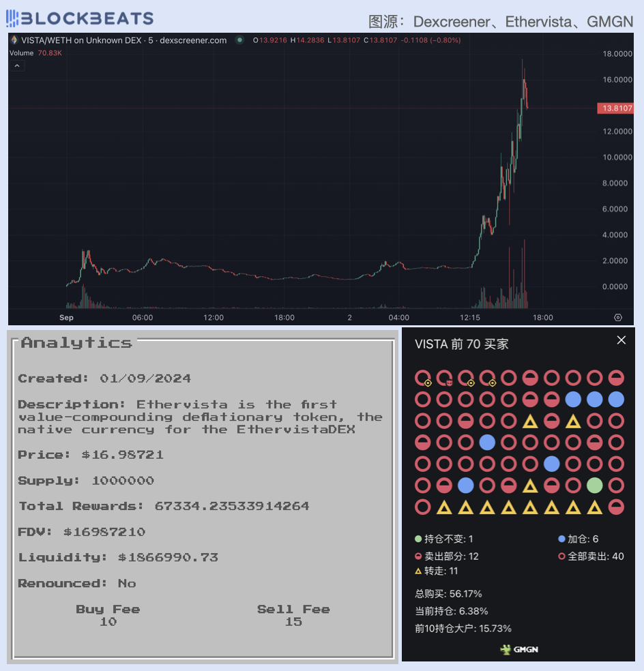Select the first yellow triangle in third row

(529, 421)
